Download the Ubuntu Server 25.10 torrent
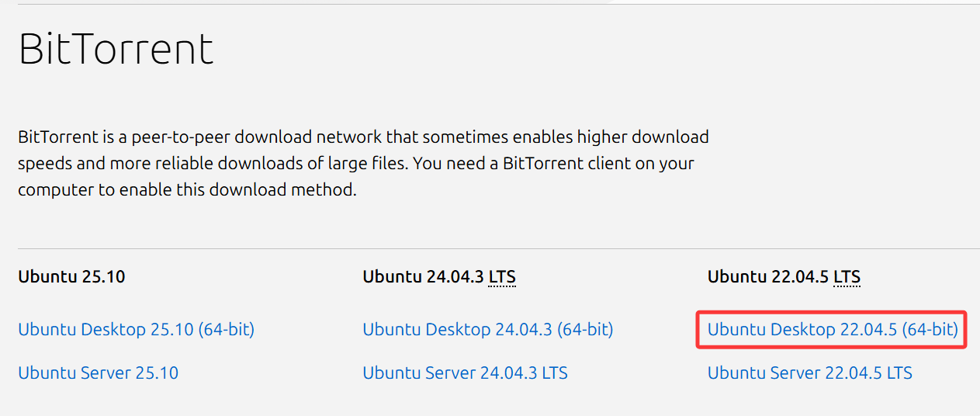 pyautogui.click(x=98, y=373)
